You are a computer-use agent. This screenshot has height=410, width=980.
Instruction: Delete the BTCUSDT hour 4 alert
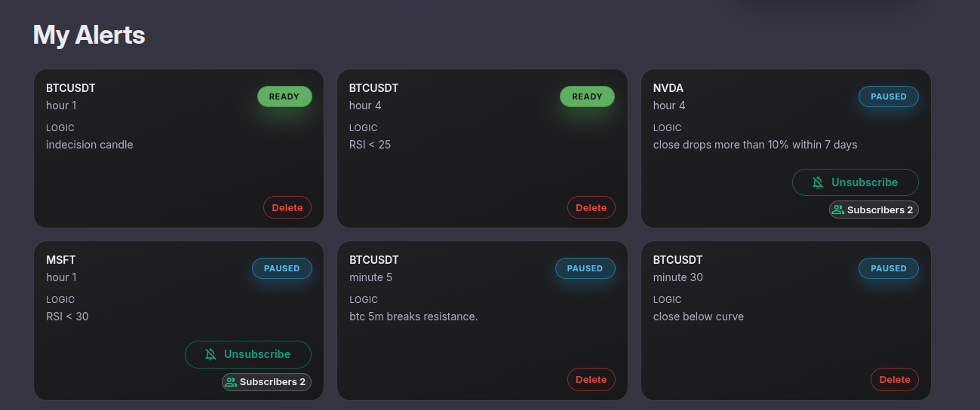591,207
